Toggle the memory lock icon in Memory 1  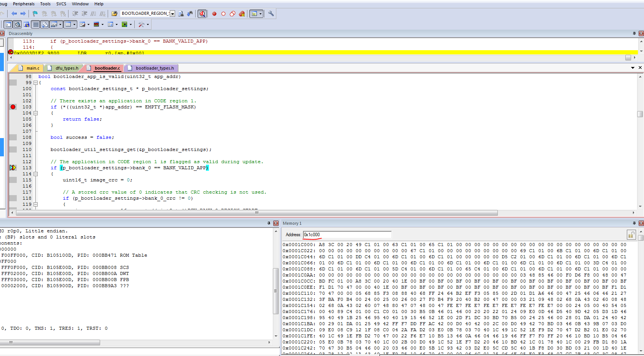[x=631, y=235]
